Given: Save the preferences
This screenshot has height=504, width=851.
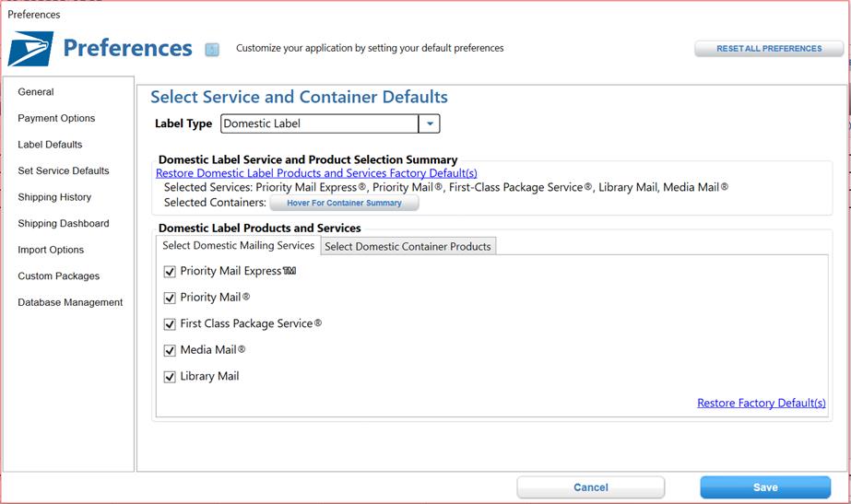Looking at the screenshot, I should pos(765,487).
